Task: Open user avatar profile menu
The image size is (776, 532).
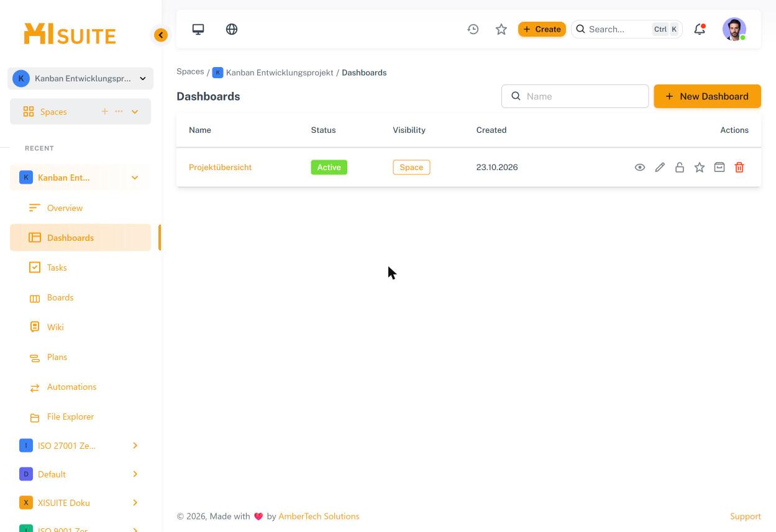Action: 734,29
